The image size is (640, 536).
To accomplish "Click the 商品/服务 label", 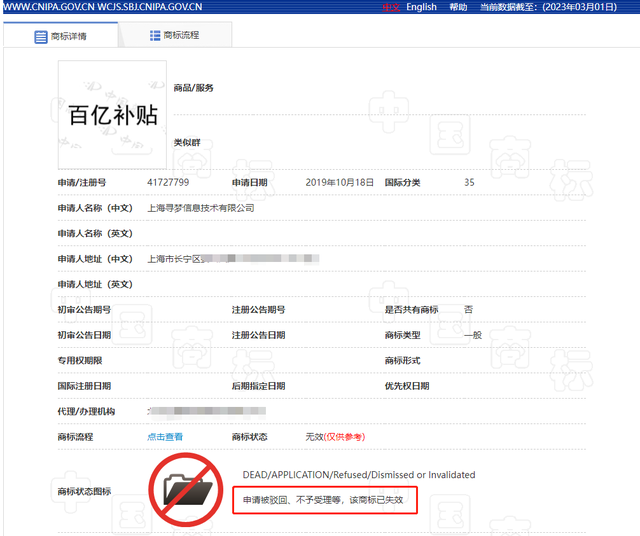I will [x=193, y=88].
